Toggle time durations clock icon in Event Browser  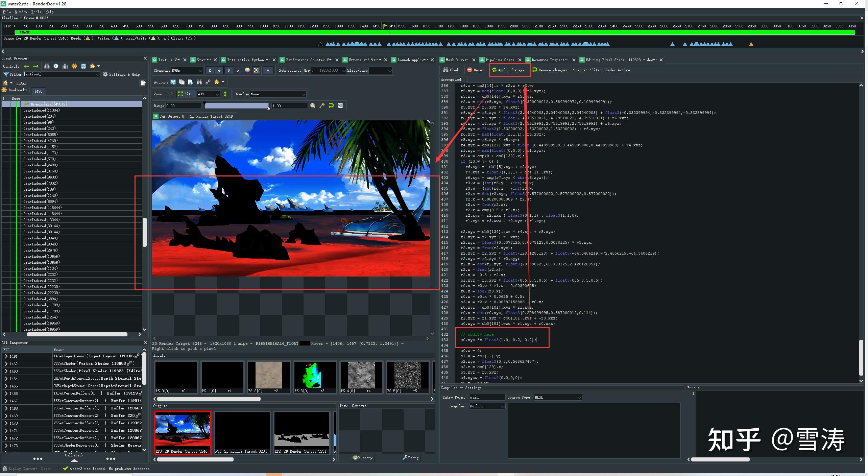coord(56,66)
